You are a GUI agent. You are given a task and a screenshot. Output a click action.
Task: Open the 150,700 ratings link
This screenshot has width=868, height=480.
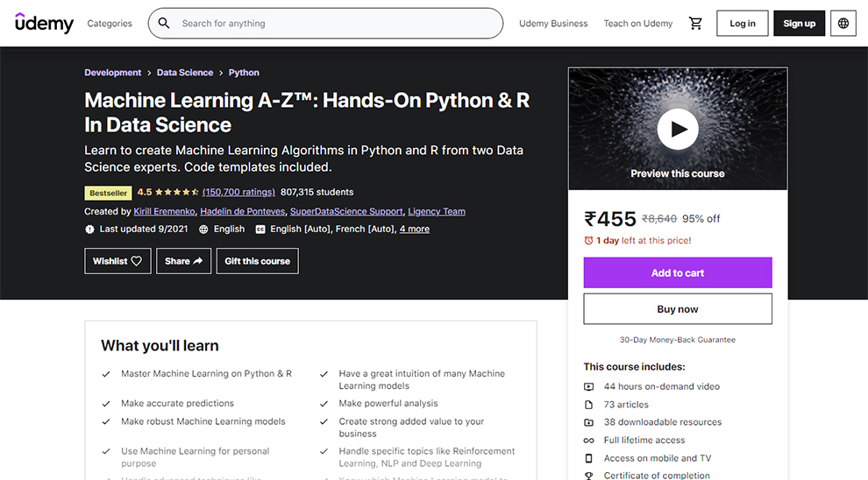click(x=238, y=192)
